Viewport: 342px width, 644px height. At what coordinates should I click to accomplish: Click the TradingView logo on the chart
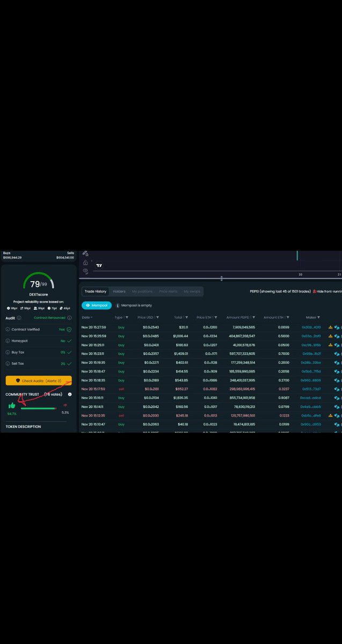[99, 265]
